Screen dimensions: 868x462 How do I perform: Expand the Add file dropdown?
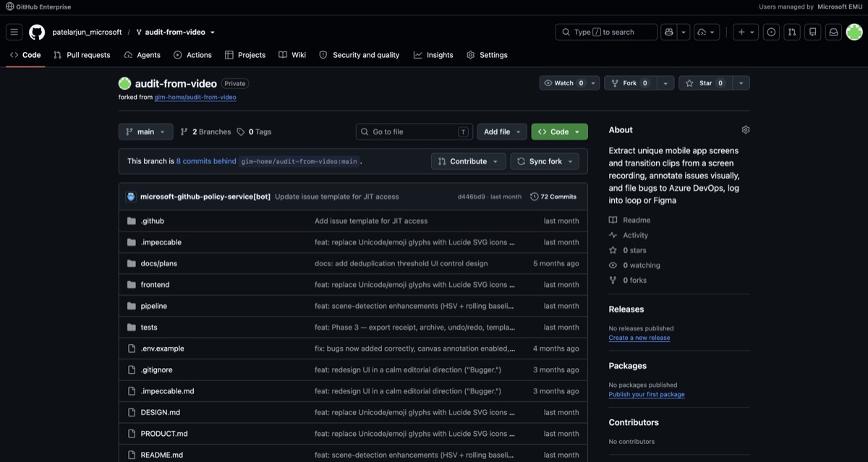[501, 132]
